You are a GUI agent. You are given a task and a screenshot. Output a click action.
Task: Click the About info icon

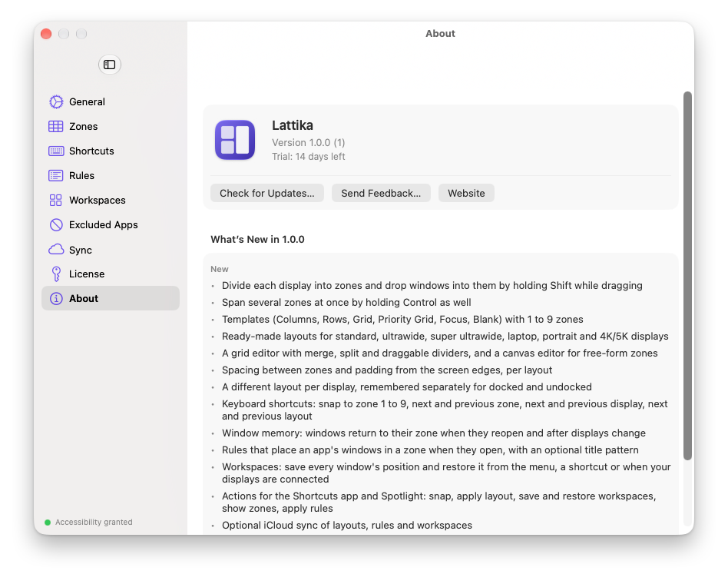(x=56, y=299)
